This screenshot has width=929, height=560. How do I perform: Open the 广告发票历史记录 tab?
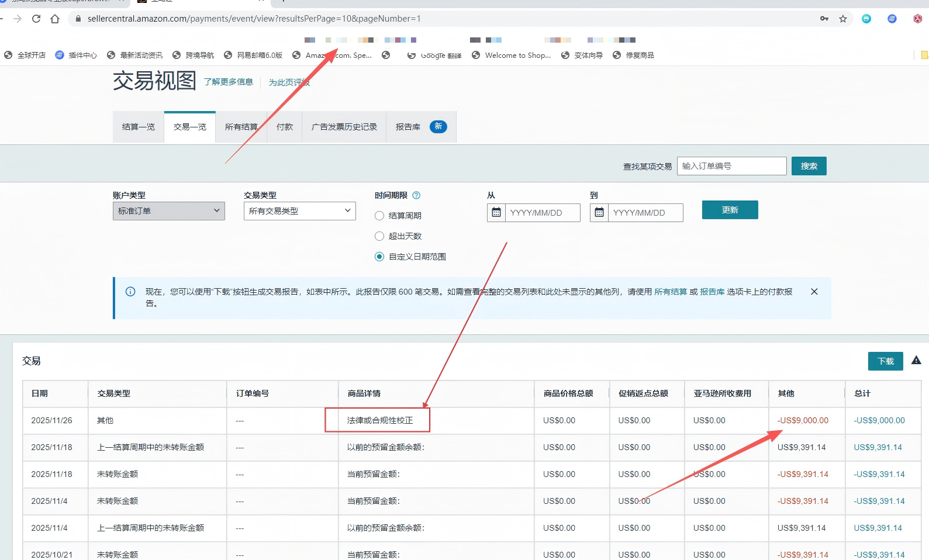pos(344,127)
